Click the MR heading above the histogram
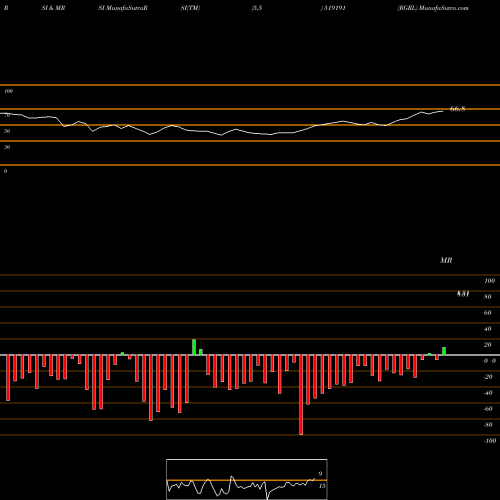Viewport: 500px width, 500px height. 446,260
